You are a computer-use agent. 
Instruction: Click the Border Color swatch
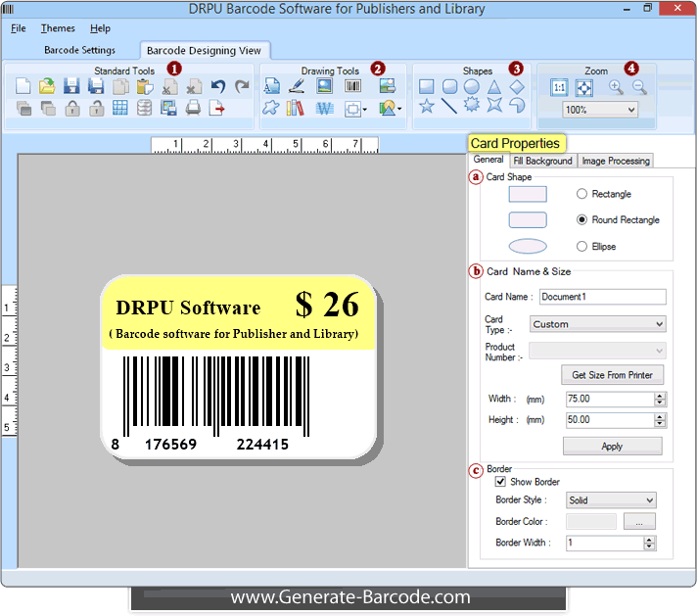tap(590, 521)
